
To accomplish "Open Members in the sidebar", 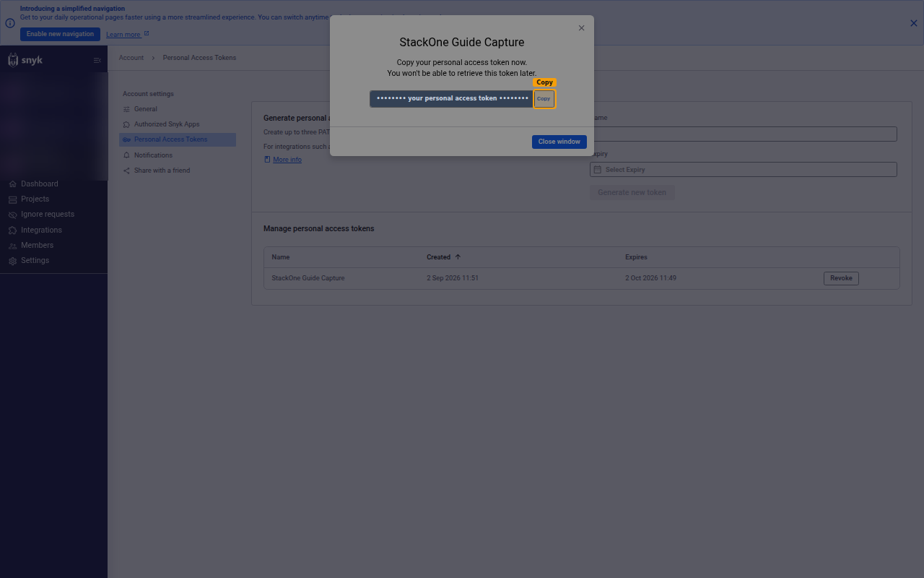I will 37,246.
